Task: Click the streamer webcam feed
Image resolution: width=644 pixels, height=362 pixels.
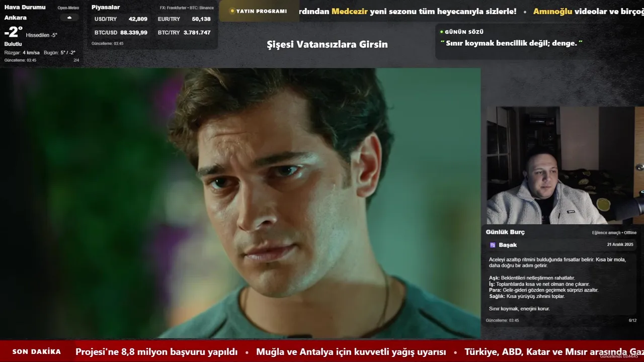Action: point(565,165)
